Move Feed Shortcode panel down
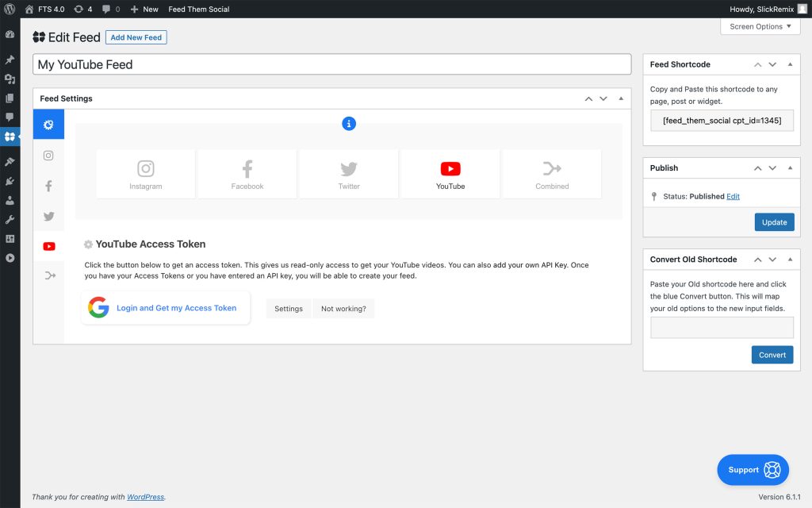 [772, 65]
